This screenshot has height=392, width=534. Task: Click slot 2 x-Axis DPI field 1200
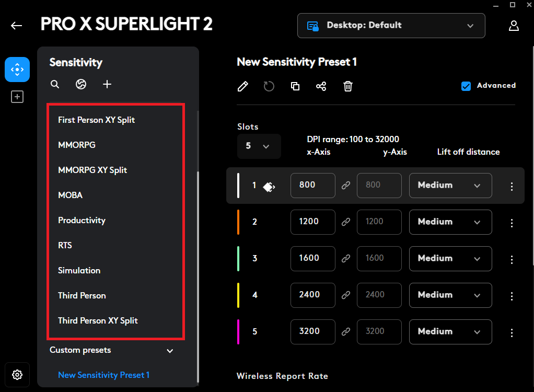(312, 222)
